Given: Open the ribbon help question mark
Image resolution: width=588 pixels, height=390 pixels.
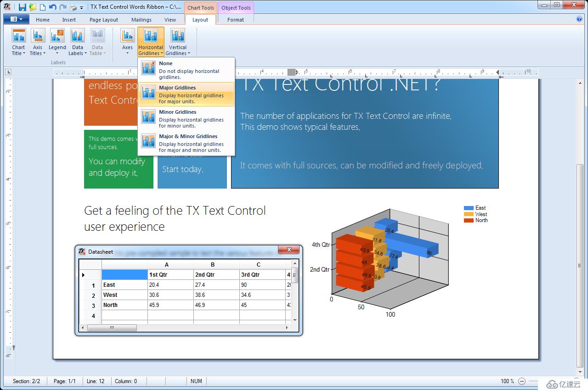Looking at the screenshot, I should tap(579, 19).
